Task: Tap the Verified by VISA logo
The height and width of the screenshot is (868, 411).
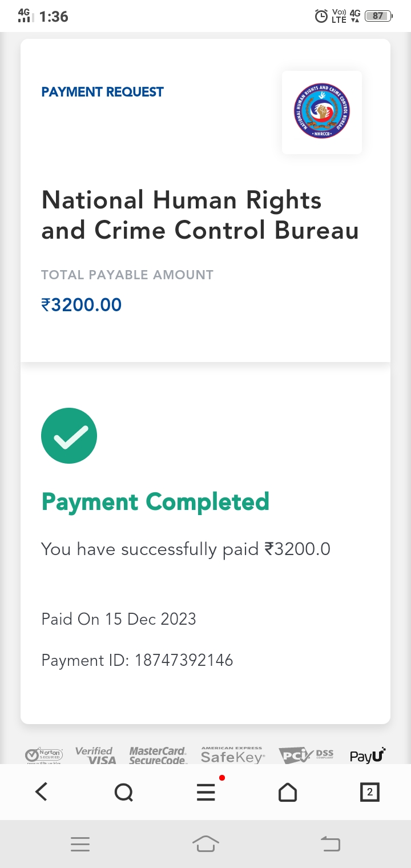Action: pos(95,756)
